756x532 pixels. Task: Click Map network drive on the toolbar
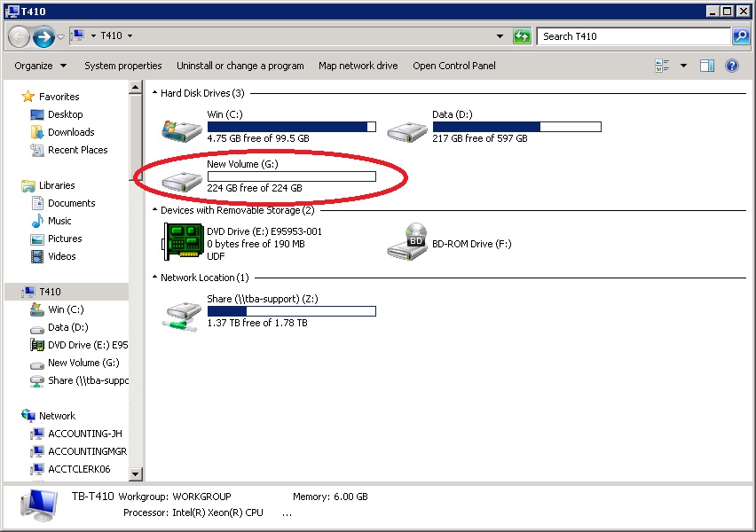click(358, 65)
